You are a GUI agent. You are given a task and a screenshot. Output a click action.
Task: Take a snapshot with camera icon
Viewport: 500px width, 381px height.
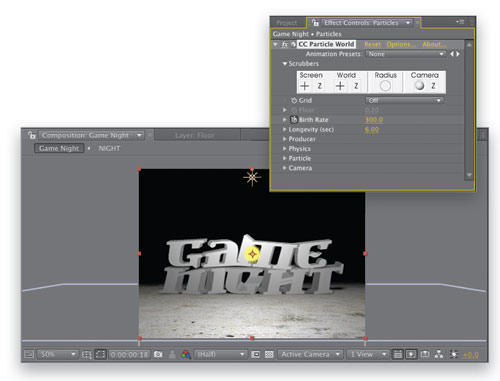tap(158, 354)
